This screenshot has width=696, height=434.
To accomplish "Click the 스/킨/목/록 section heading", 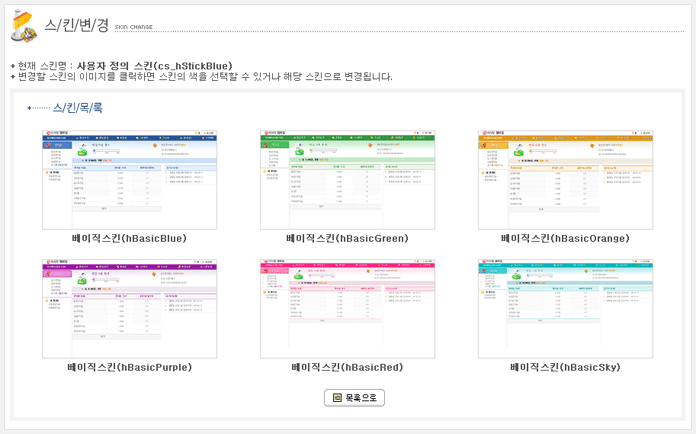I will [x=77, y=107].
